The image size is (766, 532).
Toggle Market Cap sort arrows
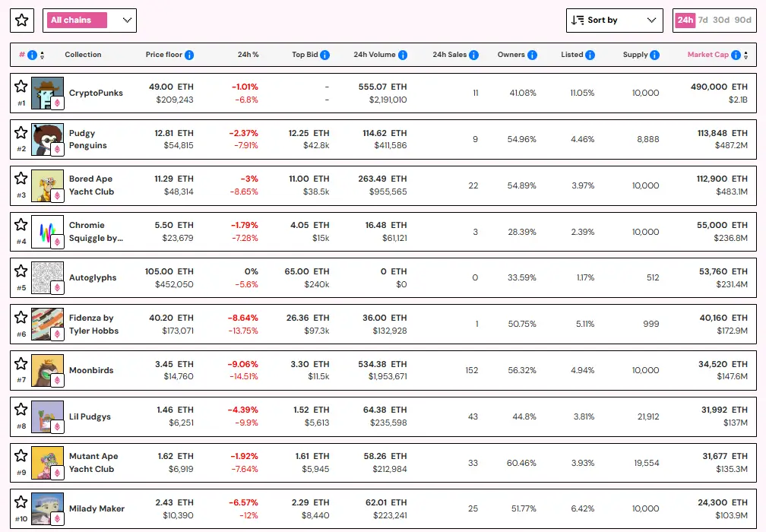pos(745,55)
